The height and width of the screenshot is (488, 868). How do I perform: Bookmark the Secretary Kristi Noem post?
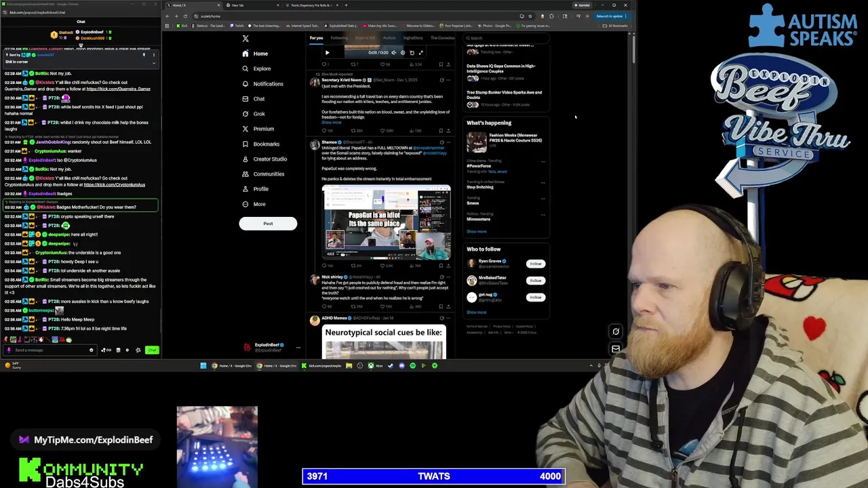point(441,130)
